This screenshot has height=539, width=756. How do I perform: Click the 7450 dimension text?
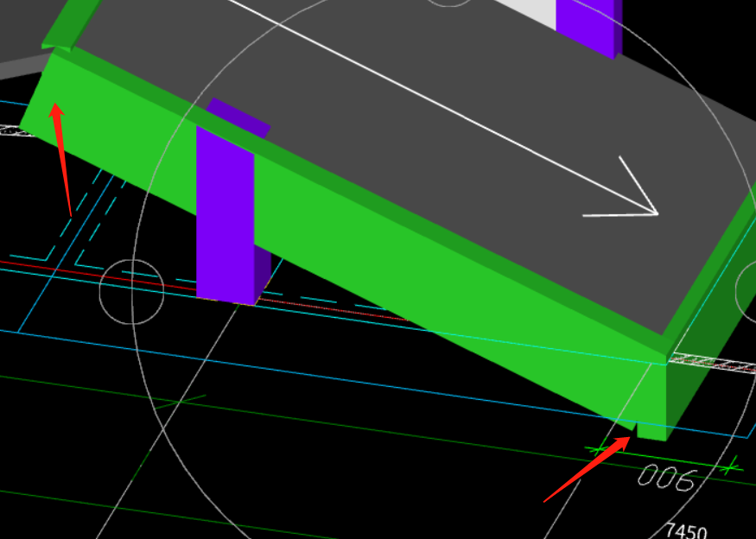point(686,531)
